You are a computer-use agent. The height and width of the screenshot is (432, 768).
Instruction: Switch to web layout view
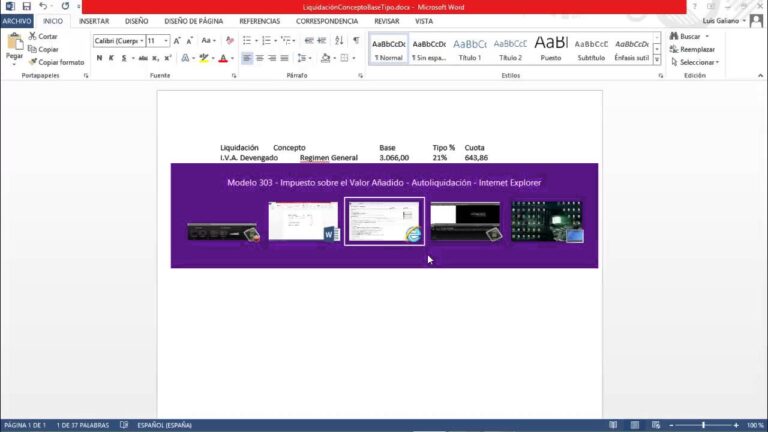tap(656, 425)
